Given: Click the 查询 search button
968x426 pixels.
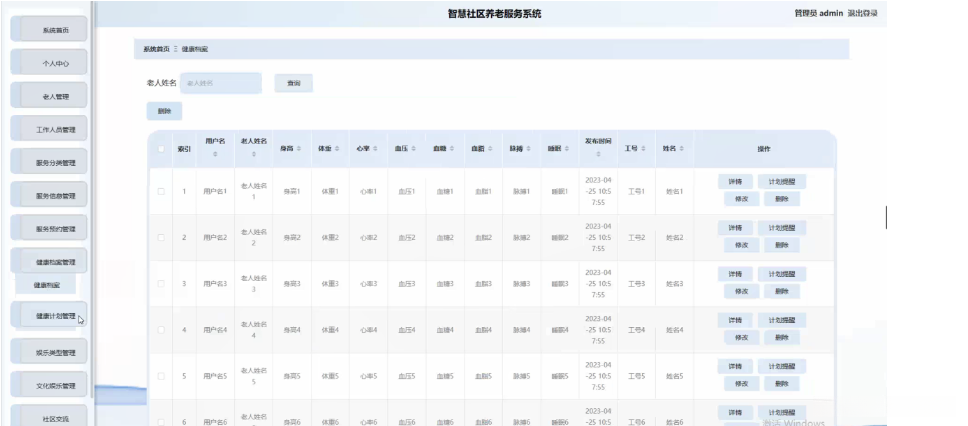Looking at the screenshot, I should pos(293,83).
